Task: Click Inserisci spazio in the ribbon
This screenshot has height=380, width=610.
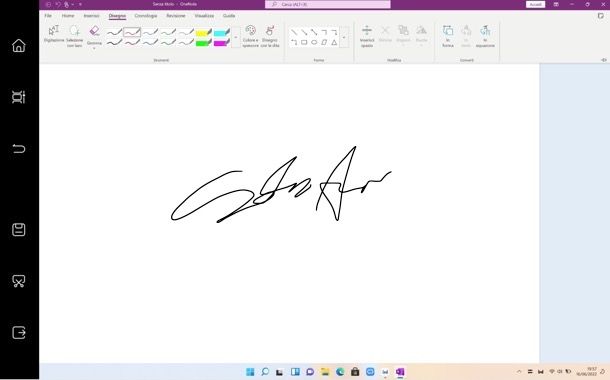Action: 367,36
